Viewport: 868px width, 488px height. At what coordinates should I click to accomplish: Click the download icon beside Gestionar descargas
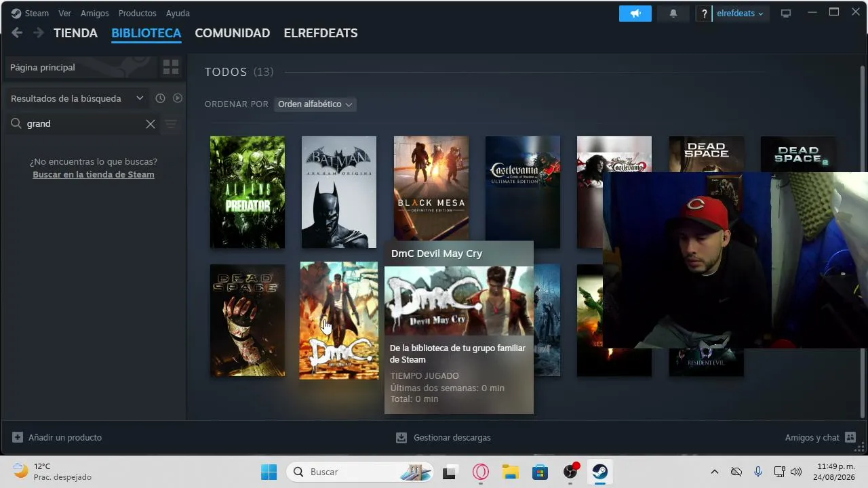tap(401, 438)
